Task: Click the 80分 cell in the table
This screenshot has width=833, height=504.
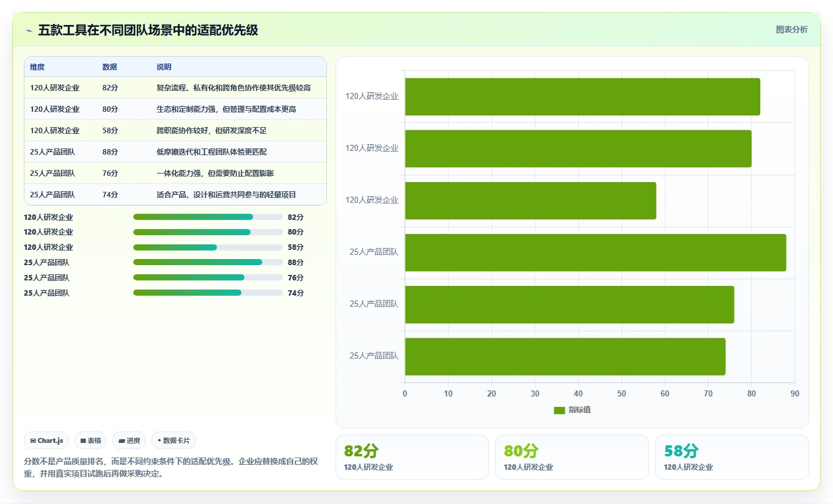Action: click(x=110, y=109)
